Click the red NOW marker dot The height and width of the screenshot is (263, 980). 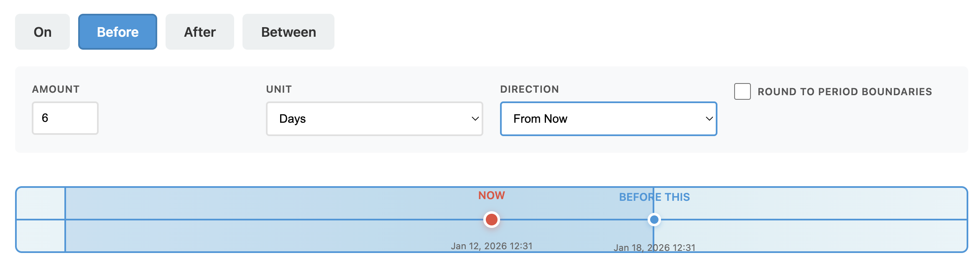click(491, 219)
